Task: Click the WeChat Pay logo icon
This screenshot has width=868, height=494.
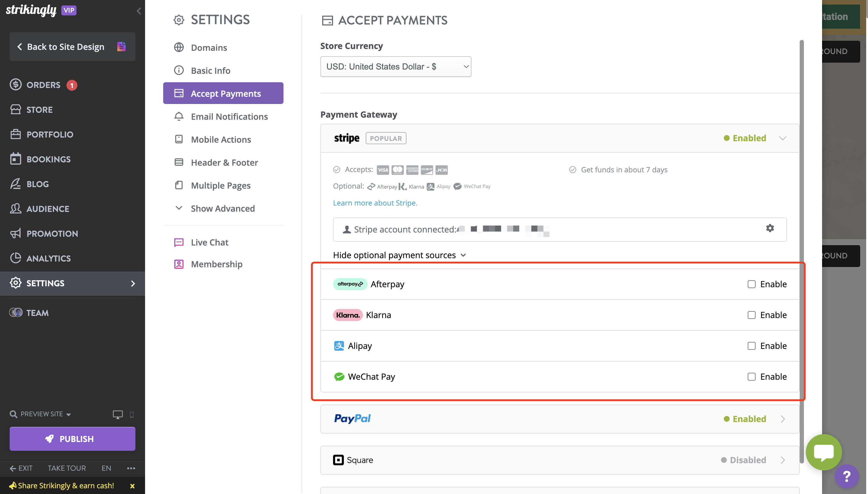Action: pos(339,377)
